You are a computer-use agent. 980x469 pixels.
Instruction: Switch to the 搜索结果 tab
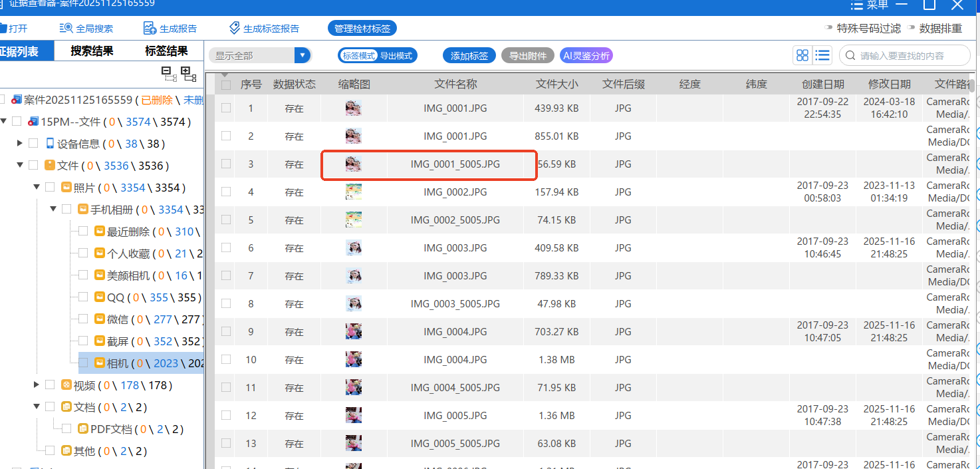(x=92, y=51)
